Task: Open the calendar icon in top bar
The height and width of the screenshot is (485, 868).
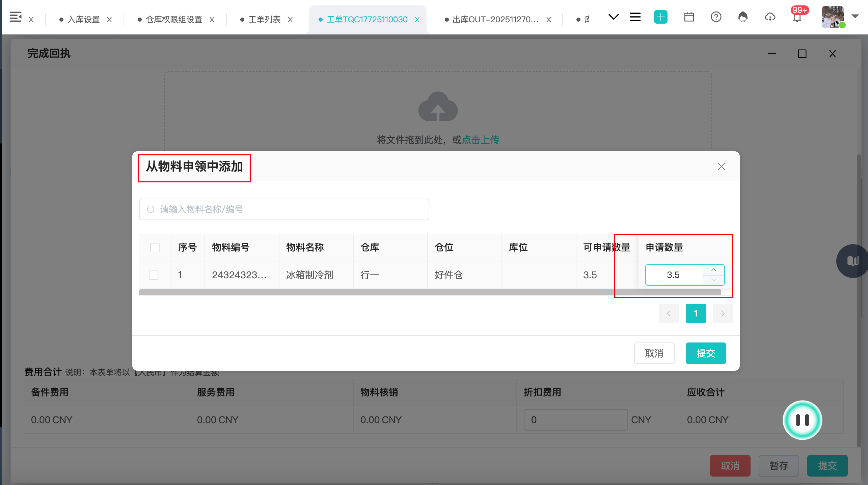Action: [x=689, y=17]
